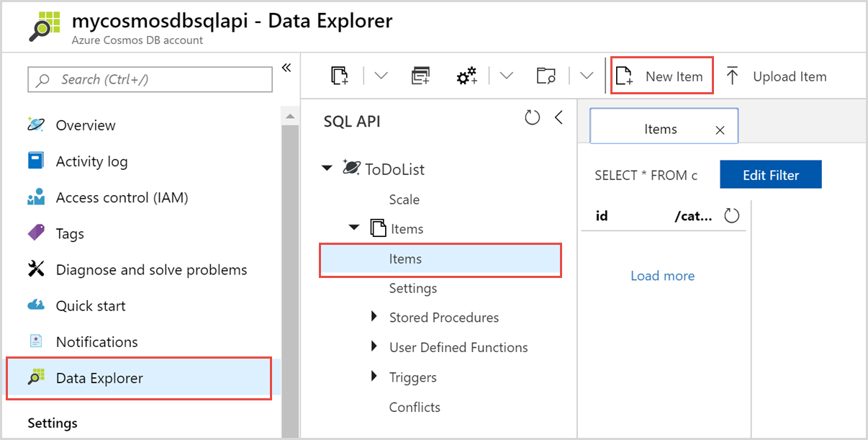Refresh the SQL API tree
The width and height of the screenshot is (868, 440).
pos(532,118)
